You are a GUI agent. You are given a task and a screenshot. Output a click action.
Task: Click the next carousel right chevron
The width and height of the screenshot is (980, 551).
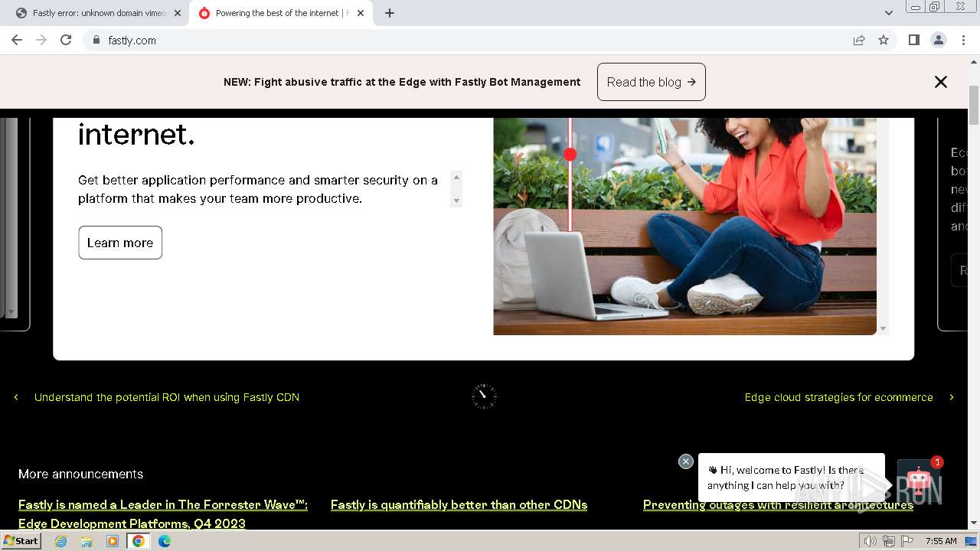coord(952,397)
